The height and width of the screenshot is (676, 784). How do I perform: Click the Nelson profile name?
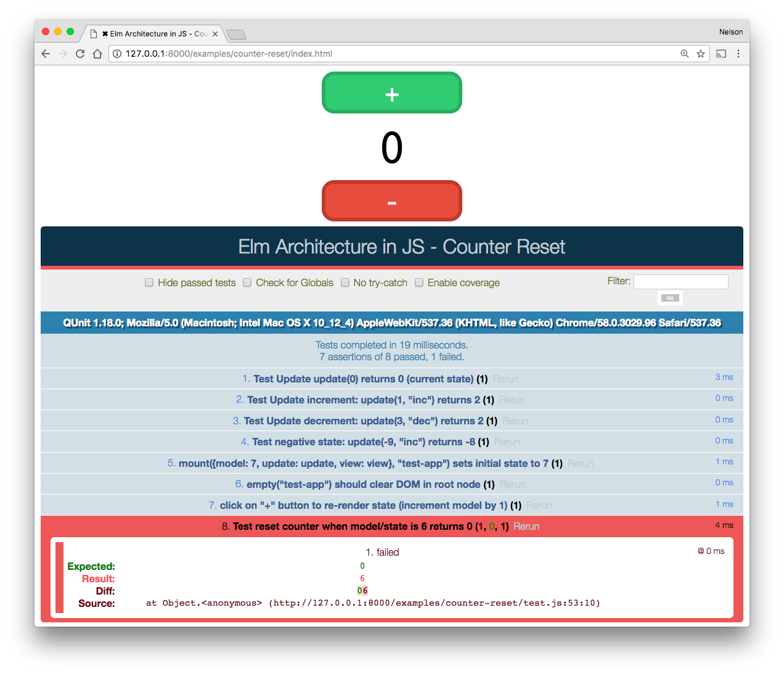click(730, 32)
